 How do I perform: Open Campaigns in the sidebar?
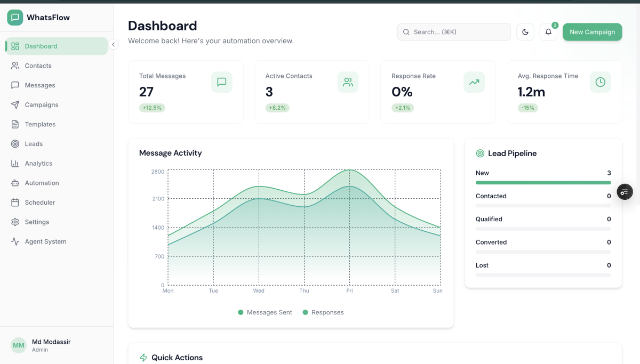tap(42, 105)
